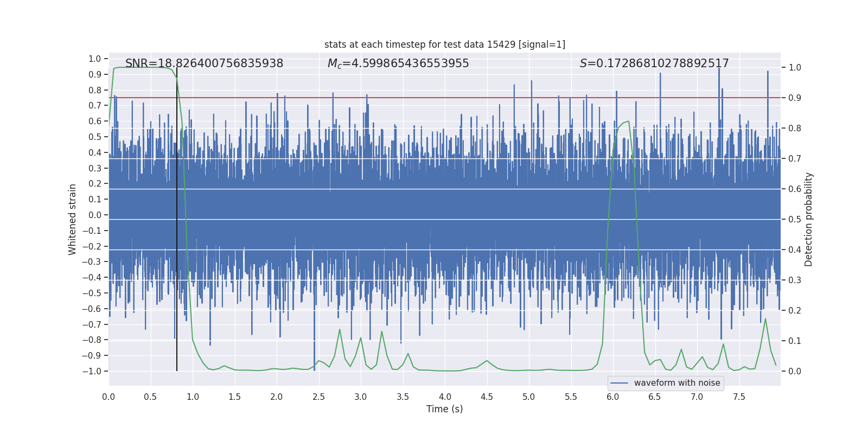The width and height of the screenshot is (868, 434).
Task: Click the Detection probability tick label 0.9
Action: (x=795, y=98)
